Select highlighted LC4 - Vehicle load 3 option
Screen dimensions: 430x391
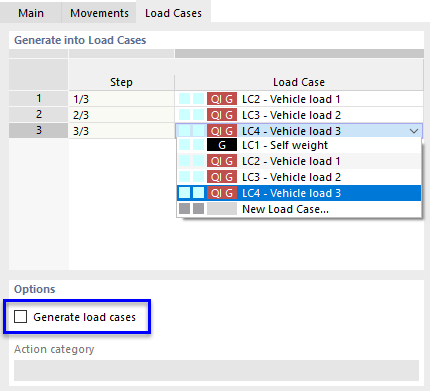tap(299, 193)
